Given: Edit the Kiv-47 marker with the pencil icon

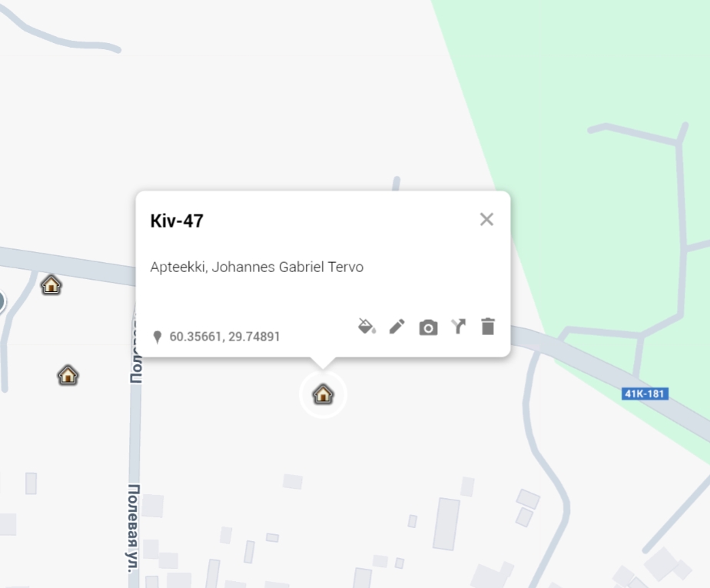Looking at the screenshot, I should pyautogui.click(x=397, y=327).
